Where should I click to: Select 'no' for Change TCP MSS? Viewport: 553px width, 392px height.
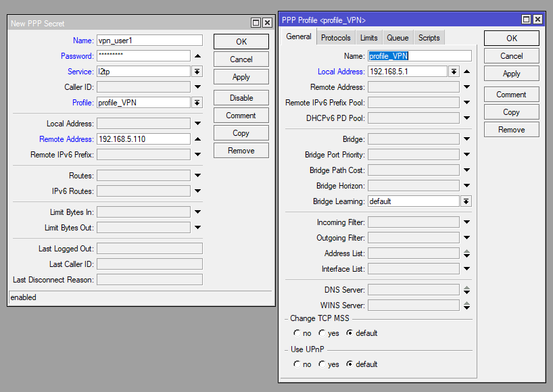point(297,333)
